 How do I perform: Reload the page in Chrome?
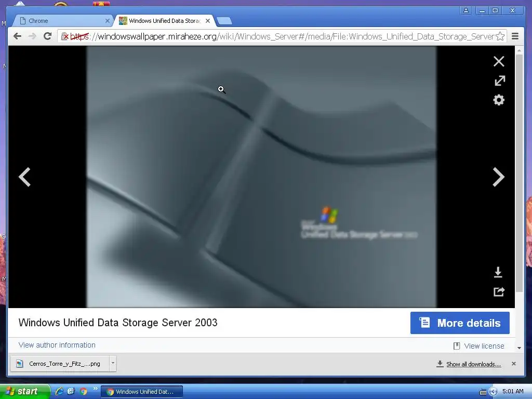coord(47,36)
